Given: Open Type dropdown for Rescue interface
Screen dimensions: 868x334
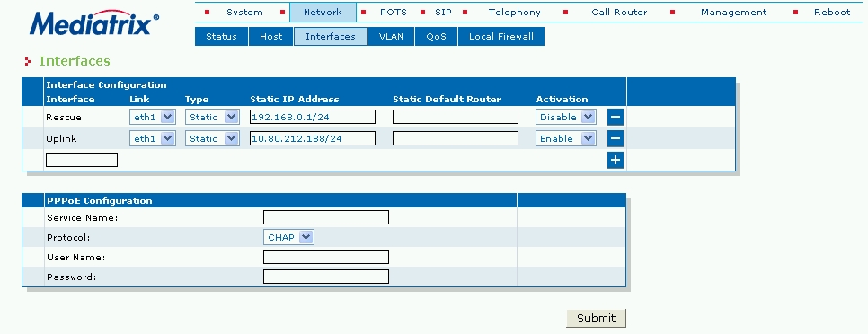Looking at the screenshot, I should pos(212,118).
